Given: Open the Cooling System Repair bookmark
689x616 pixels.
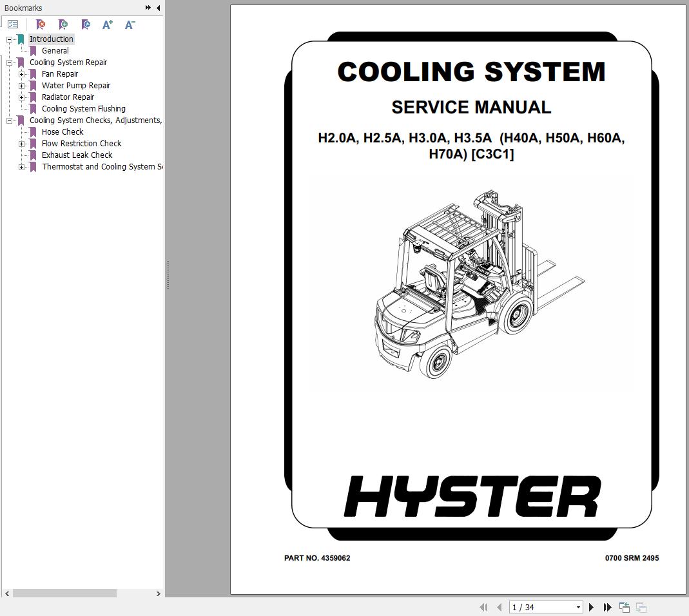Looking at the screenshot, I should point(68,62).
